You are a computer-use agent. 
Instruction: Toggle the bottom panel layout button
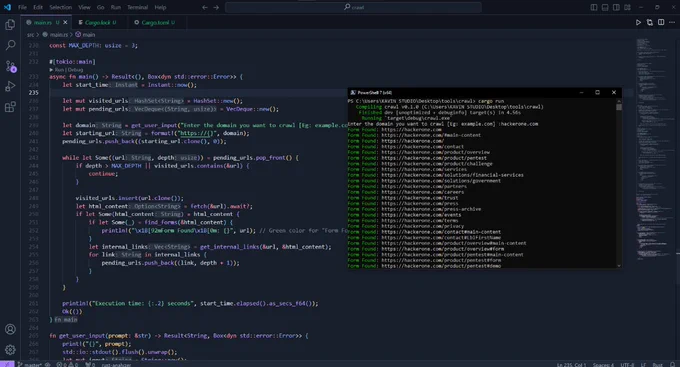pyautogui.click(x=605, y=7)
